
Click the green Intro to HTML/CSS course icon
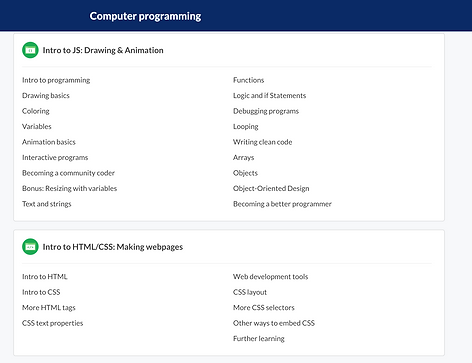click(30, 247)
